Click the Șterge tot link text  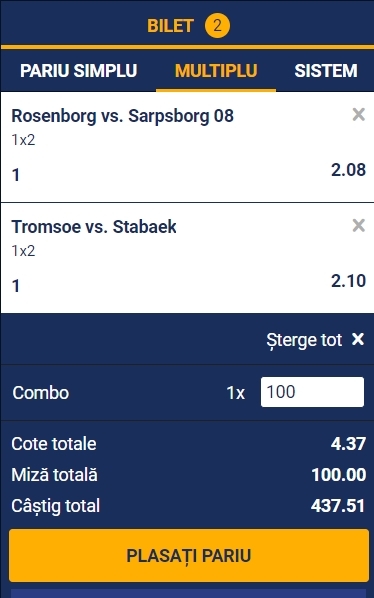(304, 340)
